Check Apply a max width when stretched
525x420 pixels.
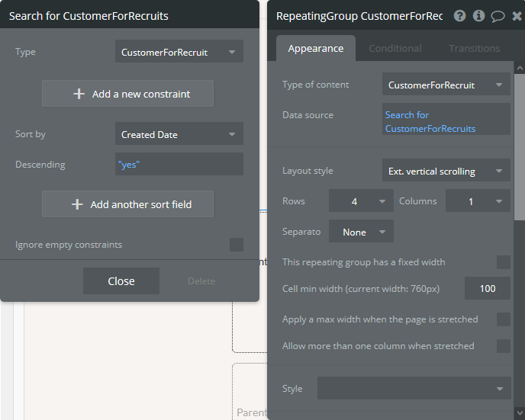(504, 319)
